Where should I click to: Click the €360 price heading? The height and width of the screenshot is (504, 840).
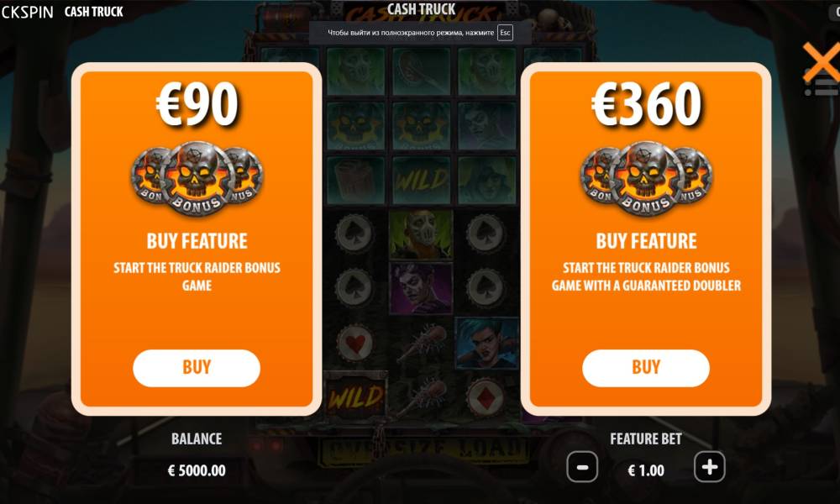[646, 104]
